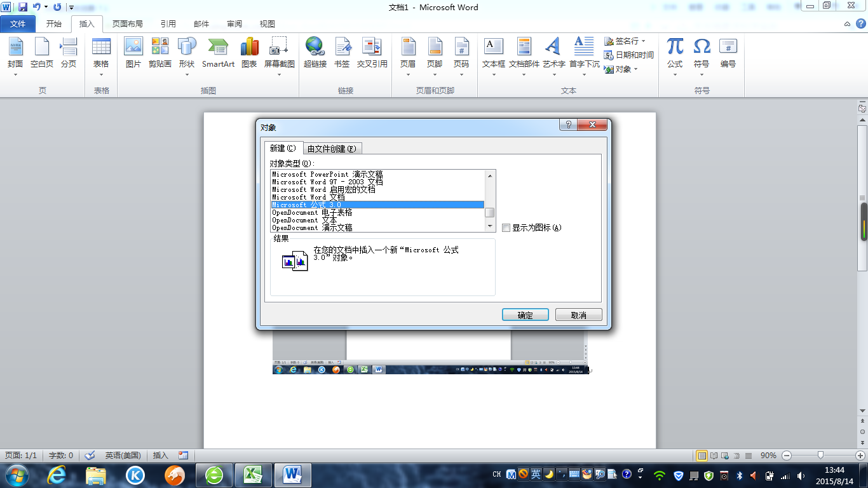The width and height of the screenshot is (868, 488).
Task: Toggle 插入 insert mode in status bar
Action: [161, 455]
